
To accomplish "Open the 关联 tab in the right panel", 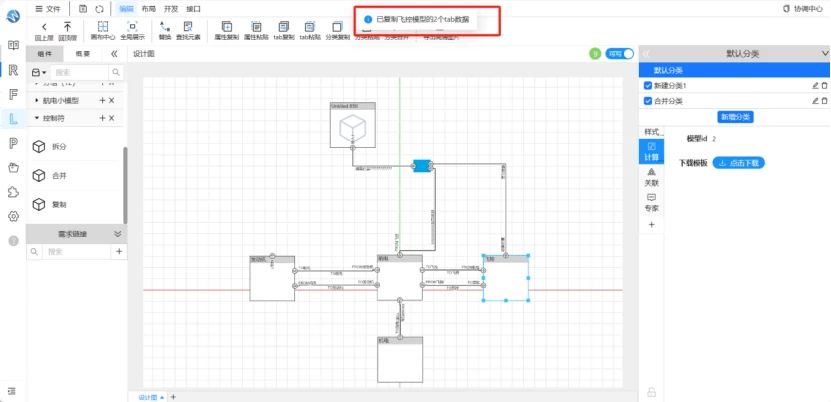I will pyautogui.click(x=651, y=177).
